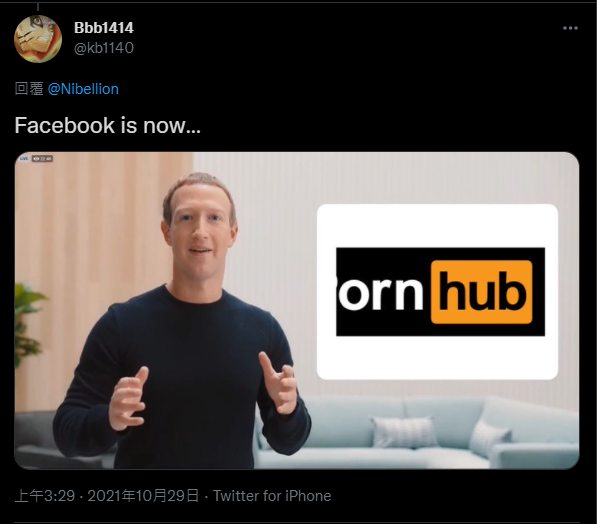Viewport: 597px width, 524px height.
Task: Click the white logo card in image
Action: (x=437, y=292)
